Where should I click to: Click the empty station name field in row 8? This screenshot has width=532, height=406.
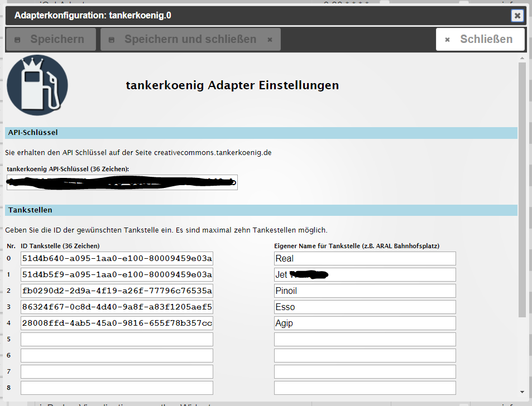point(365,388)
